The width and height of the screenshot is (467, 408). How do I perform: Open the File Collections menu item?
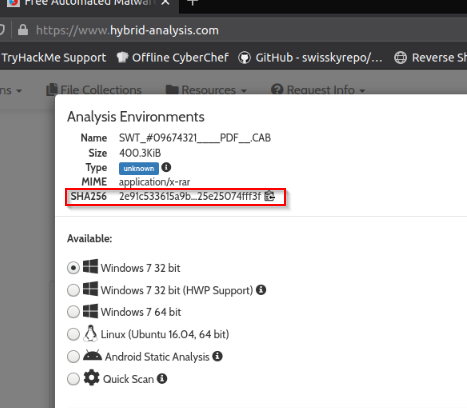(94, 90)
